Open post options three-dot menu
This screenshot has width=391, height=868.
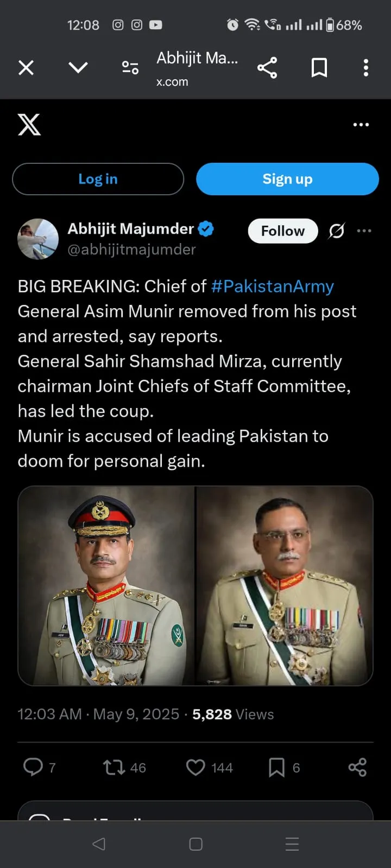click(x=364, y=231)
